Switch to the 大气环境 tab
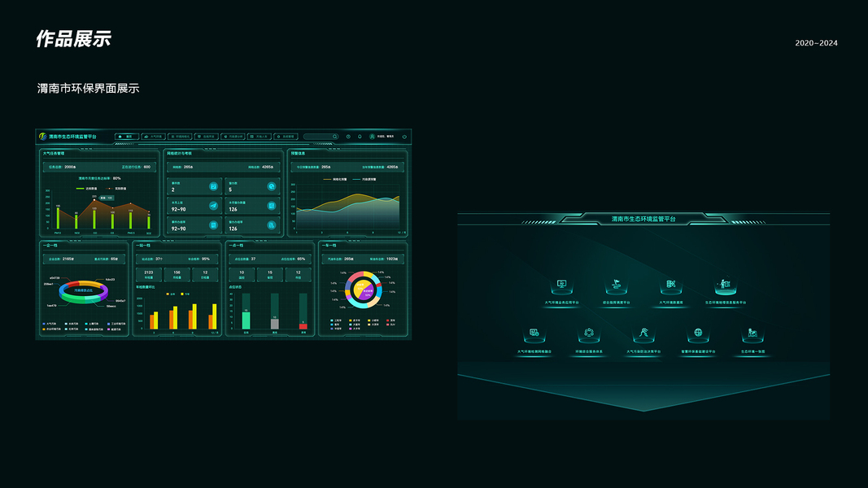The width and height of the screenshot is (868, 488). pos(153,137)
